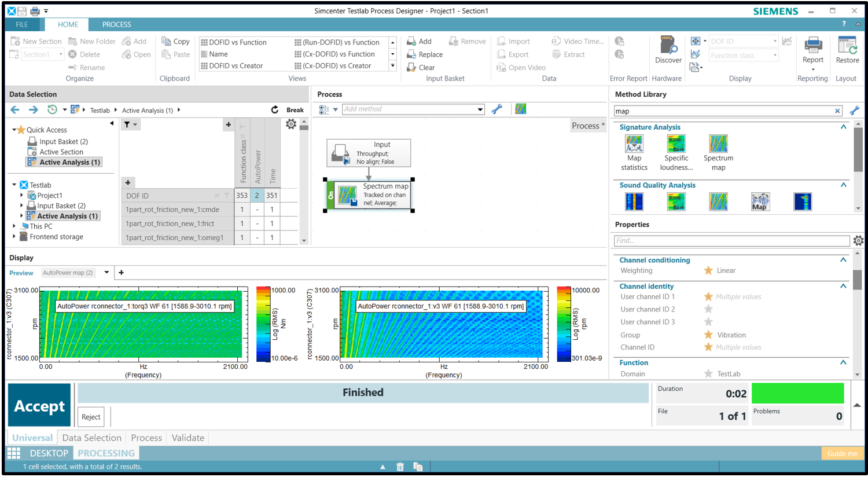This screenshot has width=868, height=477.
Task: Click the colormap icon in Process toolbar
Action: [521, 109]
